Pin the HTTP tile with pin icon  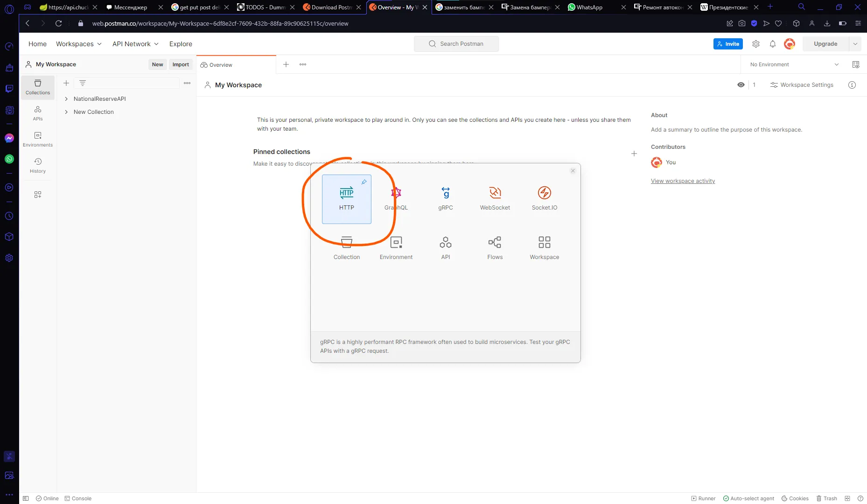(x=364, y=182)
